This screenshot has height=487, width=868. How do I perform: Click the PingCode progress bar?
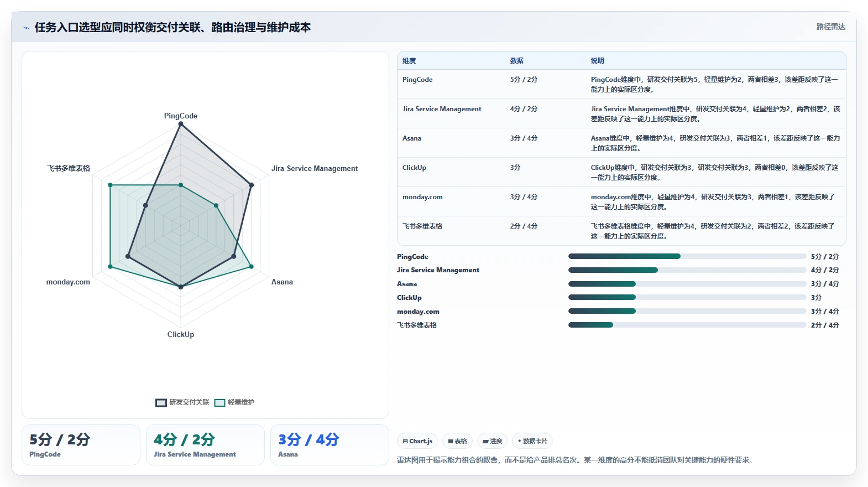click(x=687, y=256)
